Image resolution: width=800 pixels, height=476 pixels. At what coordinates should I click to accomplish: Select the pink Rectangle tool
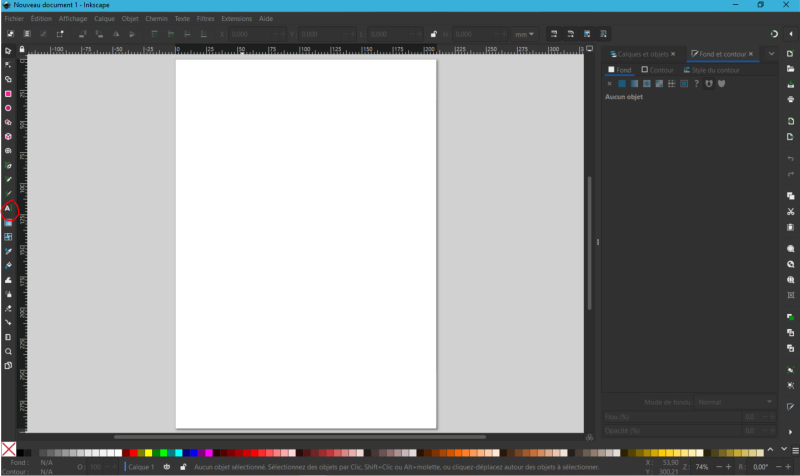[8, 94]
